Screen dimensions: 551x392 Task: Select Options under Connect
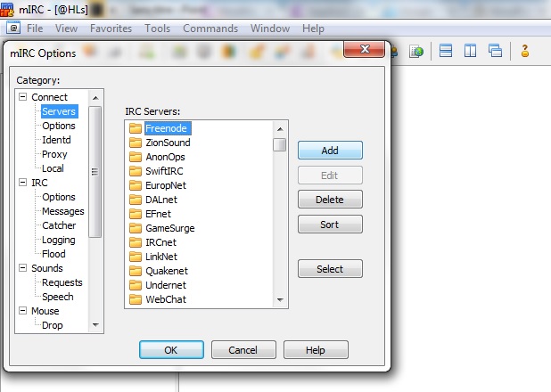pos(59,126)
